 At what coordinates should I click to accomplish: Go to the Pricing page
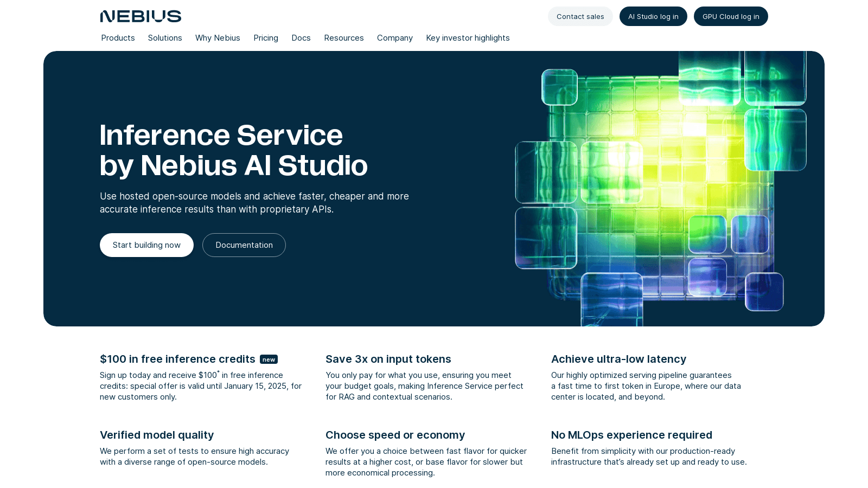[266, 38]
